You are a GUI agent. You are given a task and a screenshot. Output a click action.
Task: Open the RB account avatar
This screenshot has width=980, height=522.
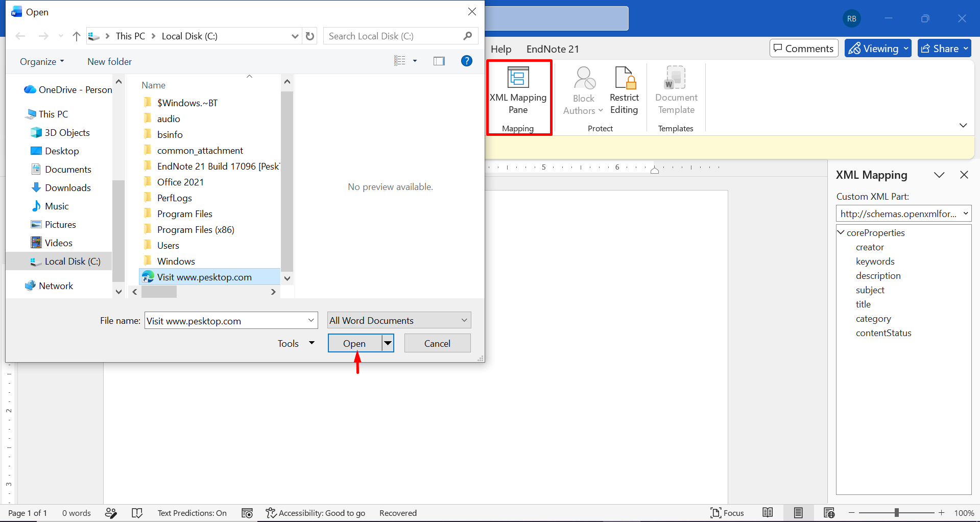851,19
